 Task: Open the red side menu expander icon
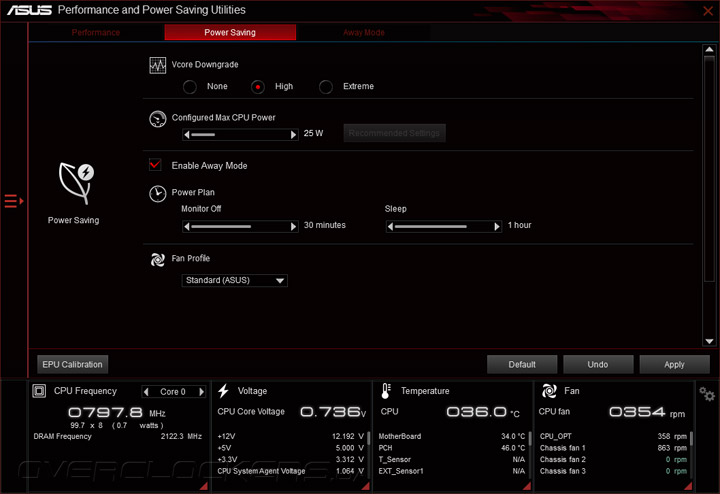pyautogui.click(x=14, y=201)
